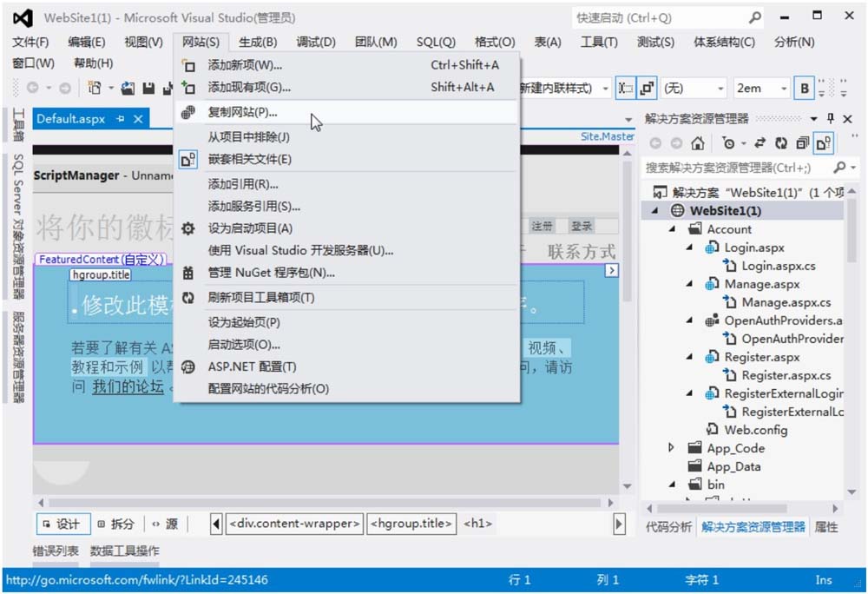
Task: Expand the App_Code folder
Action: 672,448
